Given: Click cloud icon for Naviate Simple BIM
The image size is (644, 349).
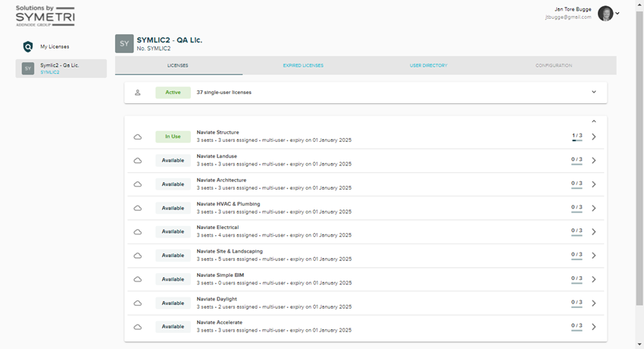Looking at the screenshot, I should coord(138,279).
